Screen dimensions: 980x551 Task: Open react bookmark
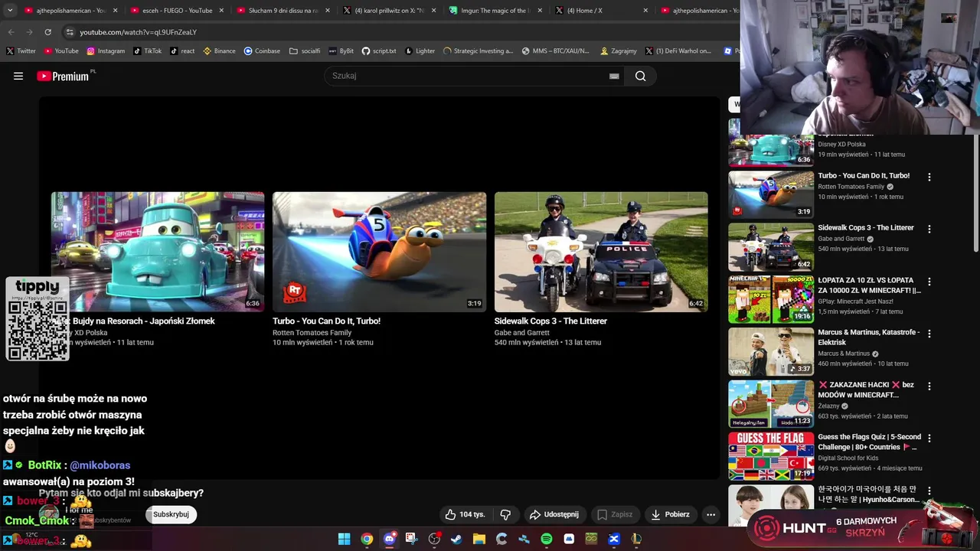pyautogui.click(x=182, y=51)
